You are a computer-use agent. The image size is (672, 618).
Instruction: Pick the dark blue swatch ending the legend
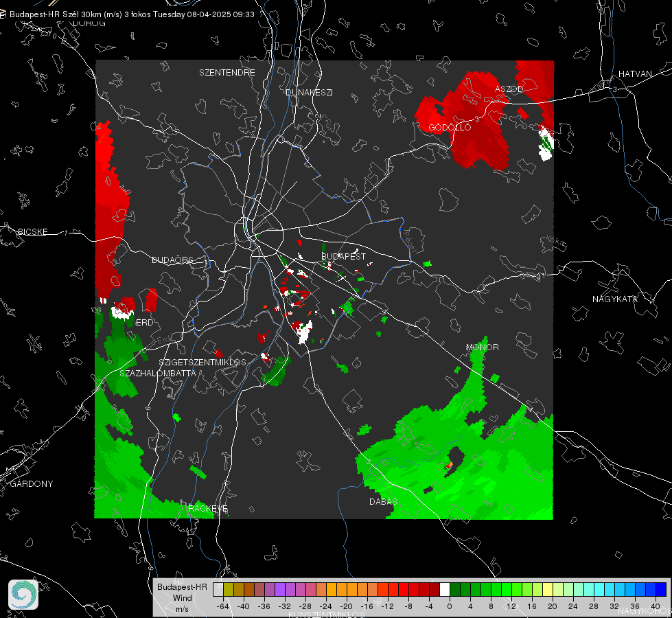click(661, 590)
